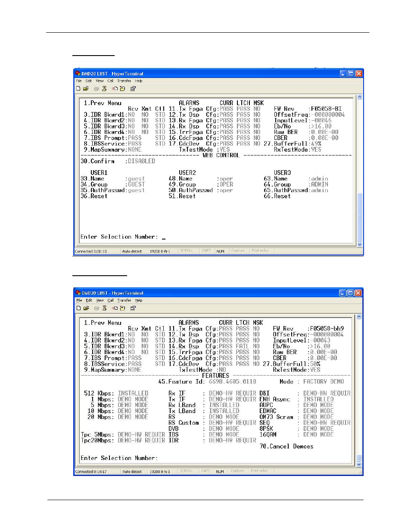Minimize the WEB CONTROL HyperTerminal window
The height and width of the screenshot is (532, 411).
[343, 74]
